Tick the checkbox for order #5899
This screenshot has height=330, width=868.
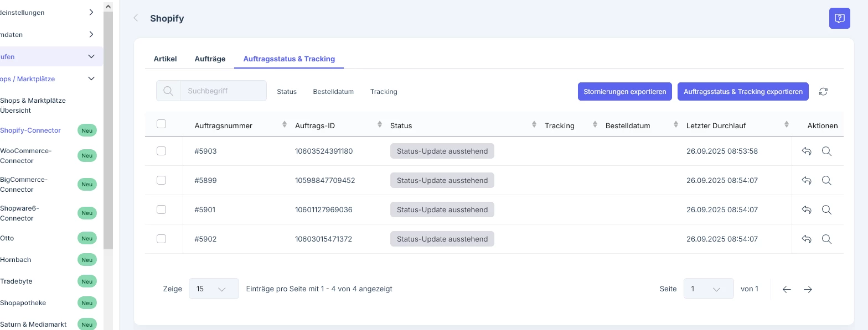162,180
